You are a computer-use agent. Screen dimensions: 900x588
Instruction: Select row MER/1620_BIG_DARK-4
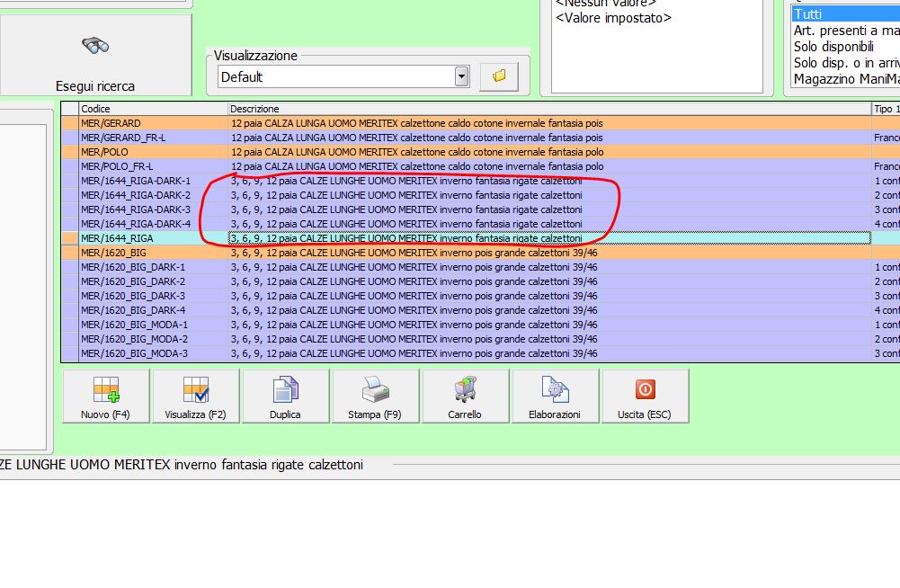pyautogui.click(x=153, y=310)
